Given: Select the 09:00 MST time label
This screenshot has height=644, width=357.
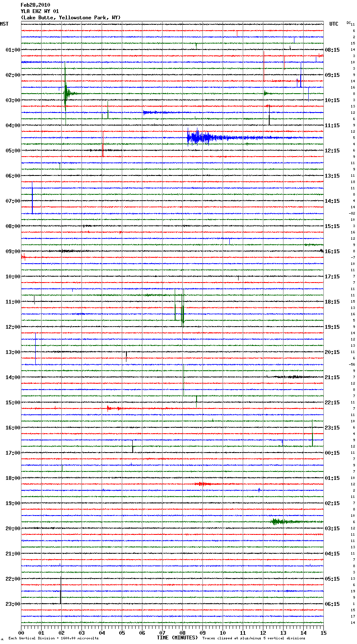Looking at the screenshot, I should click(x=13, y=251).
